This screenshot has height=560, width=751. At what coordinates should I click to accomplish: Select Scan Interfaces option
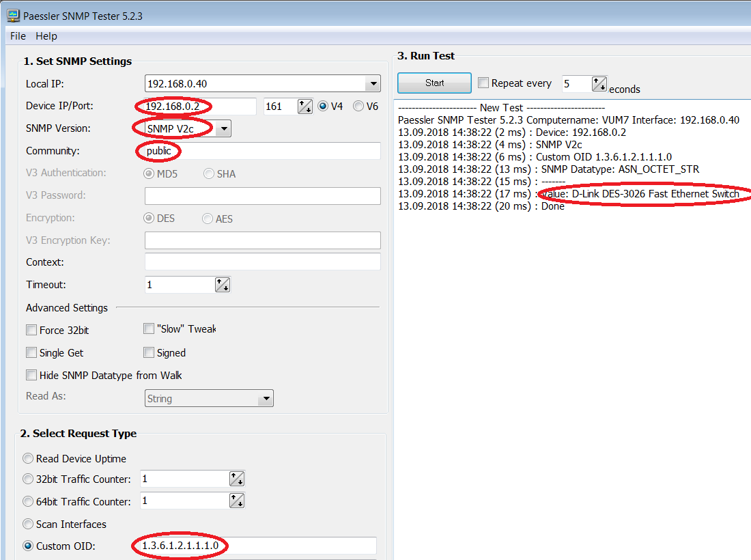pyautogui.click(x=28, y=524)
